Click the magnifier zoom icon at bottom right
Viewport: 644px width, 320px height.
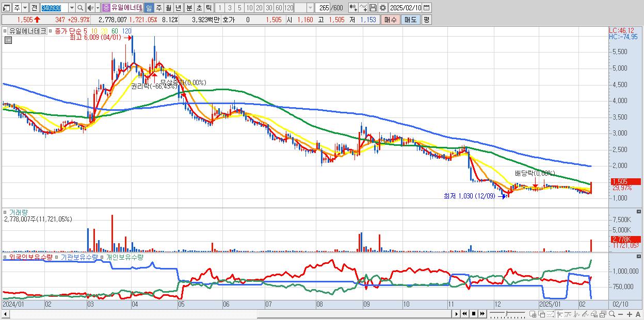[612, 314]
